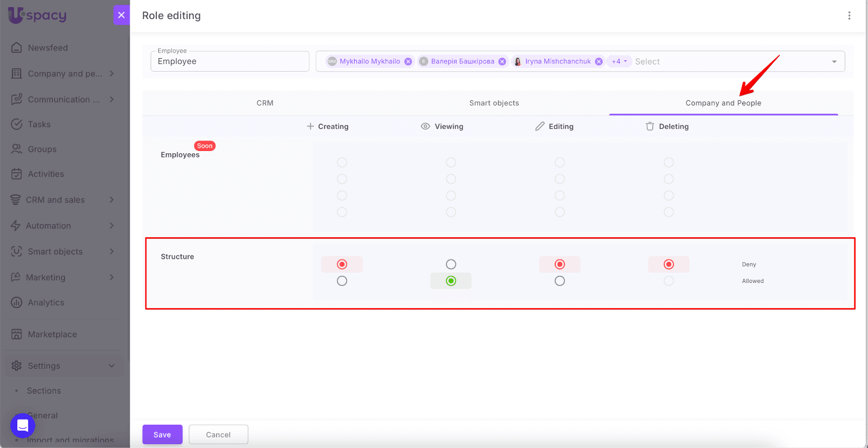Click the Analytics chart icon
This screenshot has width=868, height=448.
tap(17, 303)
